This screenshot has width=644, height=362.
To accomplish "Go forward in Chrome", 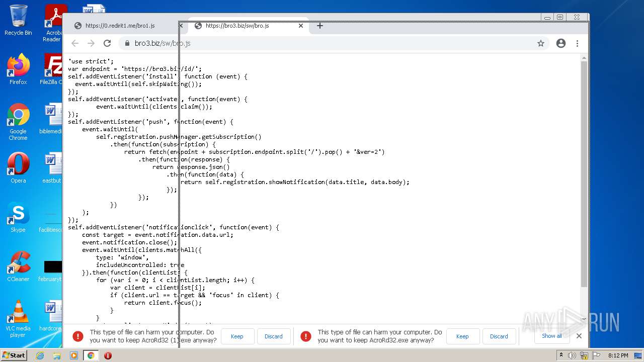I will [91, 43].
